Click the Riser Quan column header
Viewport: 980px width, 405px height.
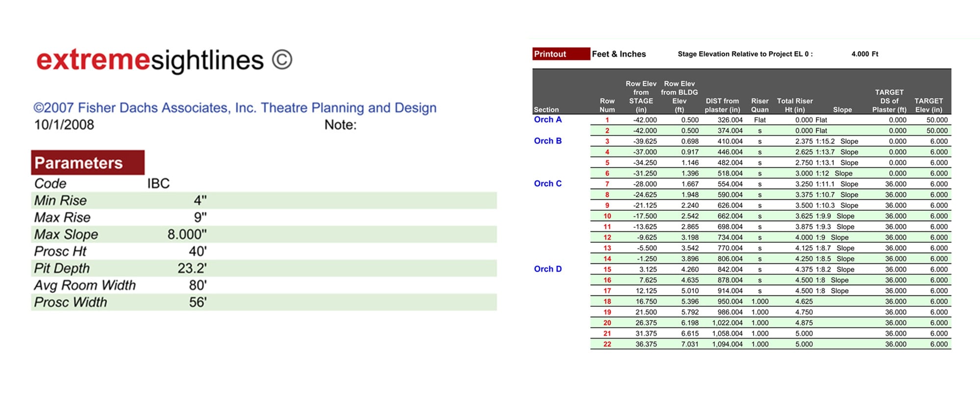(759, 105)
